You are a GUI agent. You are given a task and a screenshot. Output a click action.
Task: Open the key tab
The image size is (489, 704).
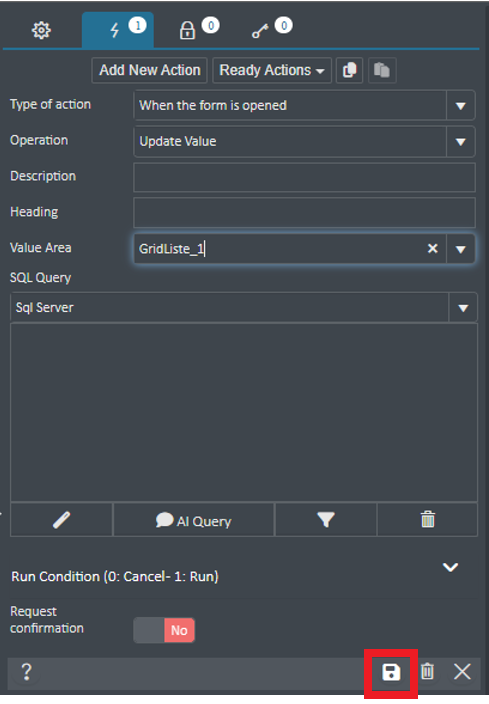pos(260,31)
